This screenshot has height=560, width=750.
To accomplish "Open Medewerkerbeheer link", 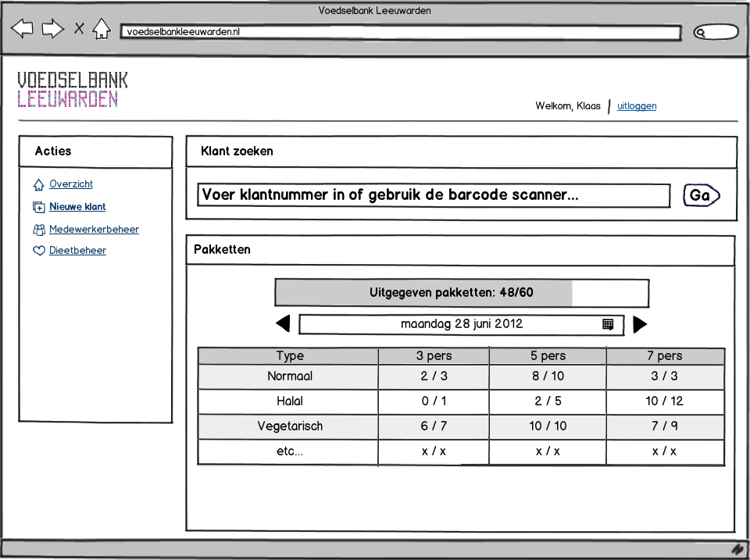I will coord(94,229).
